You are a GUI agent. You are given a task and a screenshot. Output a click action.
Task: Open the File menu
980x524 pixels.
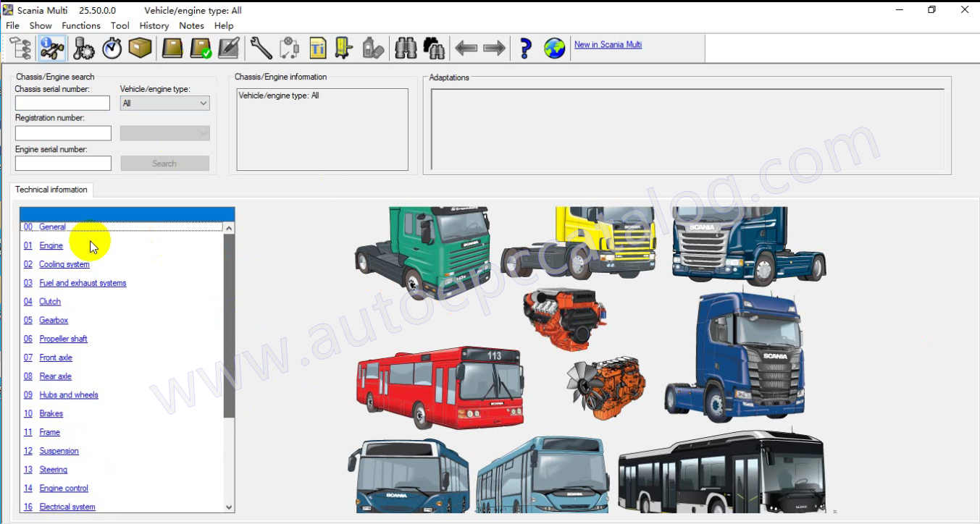tap(12, 25)
